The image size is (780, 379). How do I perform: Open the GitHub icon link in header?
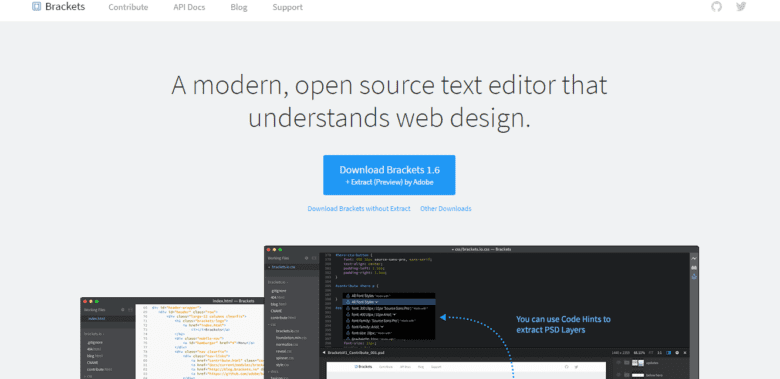(716, 7)
